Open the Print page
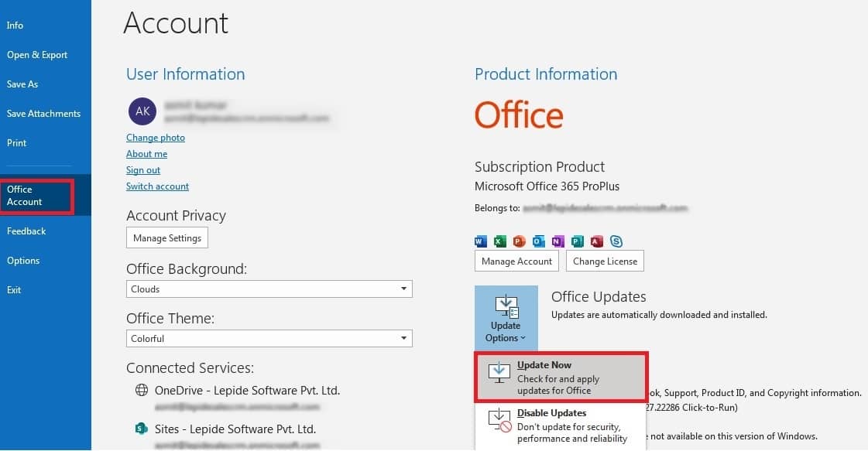Viewport: 868px width, 451px height. 16,143
